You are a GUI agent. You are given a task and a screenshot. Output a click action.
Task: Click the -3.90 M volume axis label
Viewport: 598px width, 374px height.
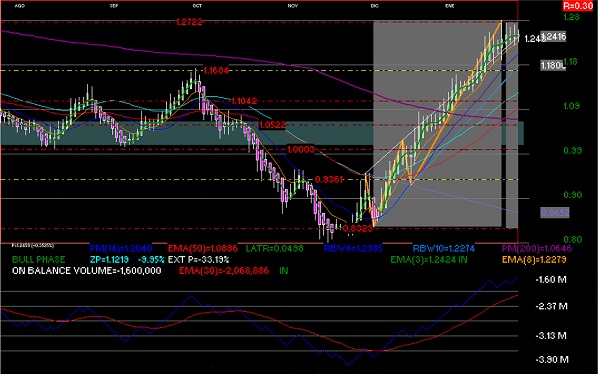[552, 360]
